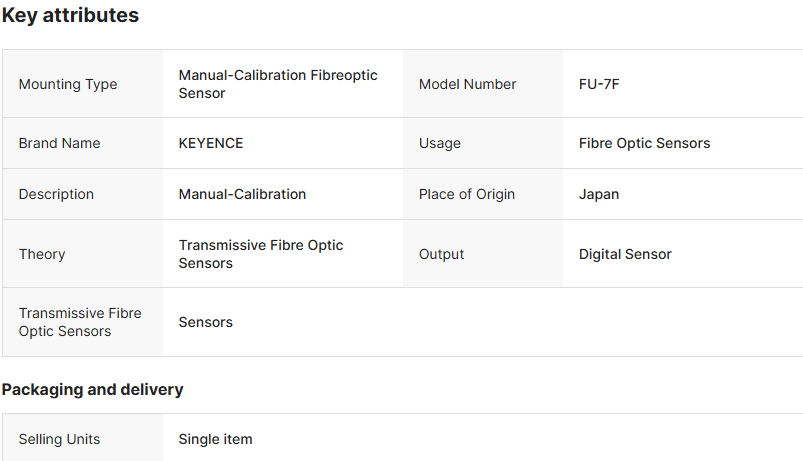Click the Mounting Type label cell
803x461 pixels.
[x=68, y=85]
